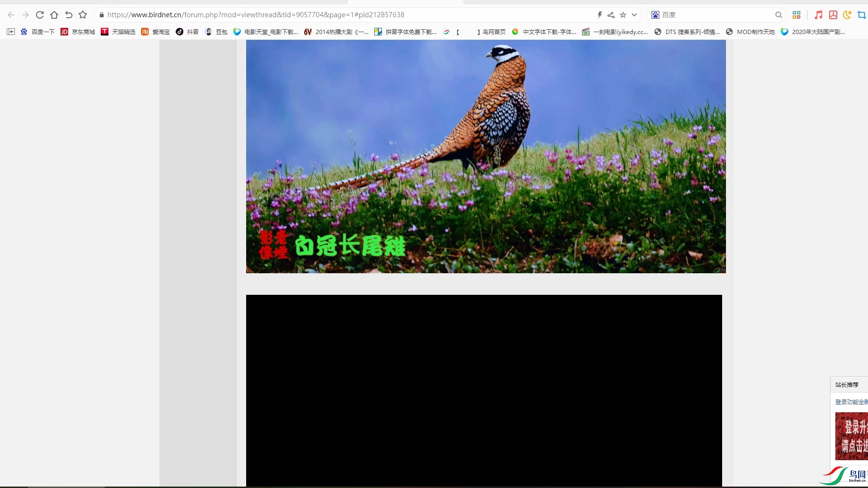Click the undo/restore closed page icon
Screen dimensions: 868x488
(69, 15)
